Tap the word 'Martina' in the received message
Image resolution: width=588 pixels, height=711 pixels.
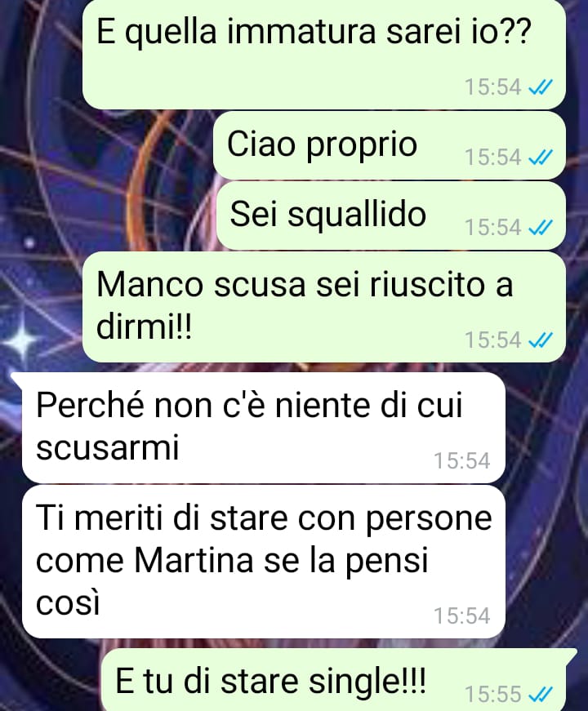194,561
